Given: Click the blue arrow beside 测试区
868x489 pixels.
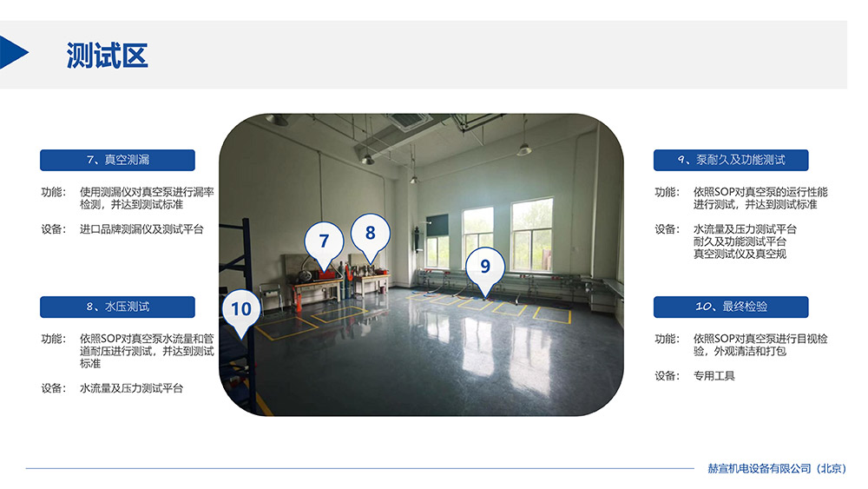Looking at the screenshot, I should point(13,53).
